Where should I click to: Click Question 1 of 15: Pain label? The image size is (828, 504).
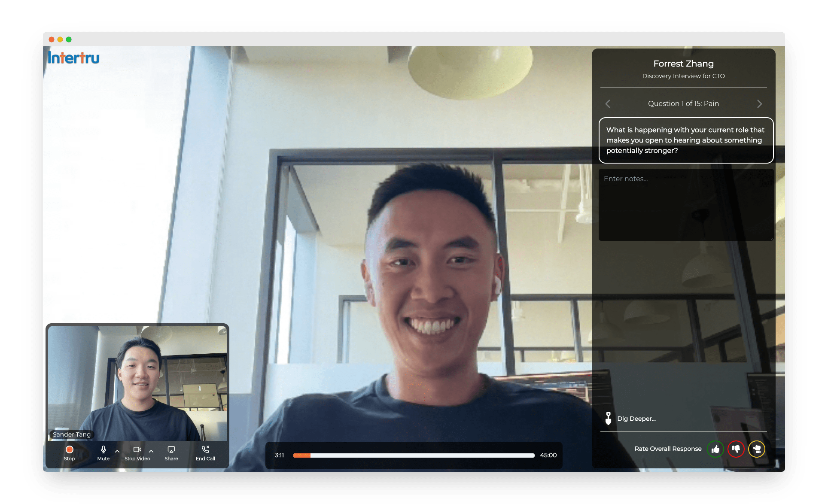[x=683, y=104]
